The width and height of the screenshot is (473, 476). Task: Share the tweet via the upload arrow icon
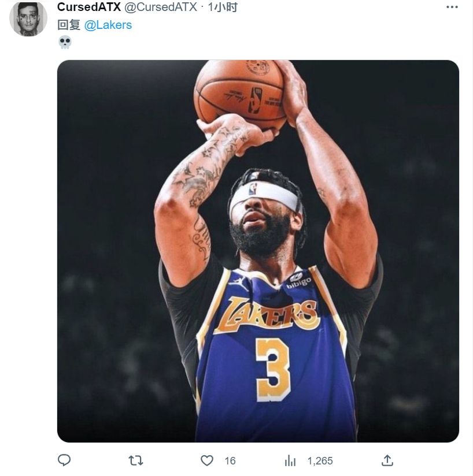[x=387, y=460]
